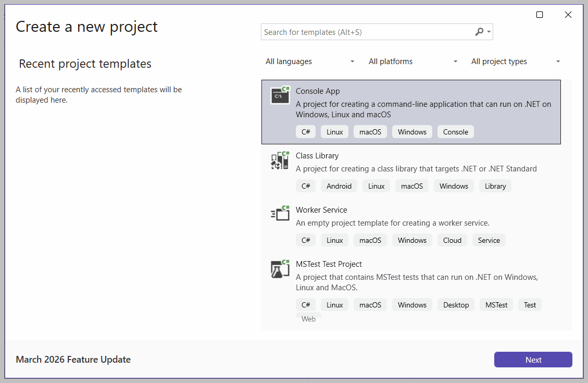This screenshot has width=588, height=383.
Task: Open the All languages dropdown
Action: click(x=310, y=61)
